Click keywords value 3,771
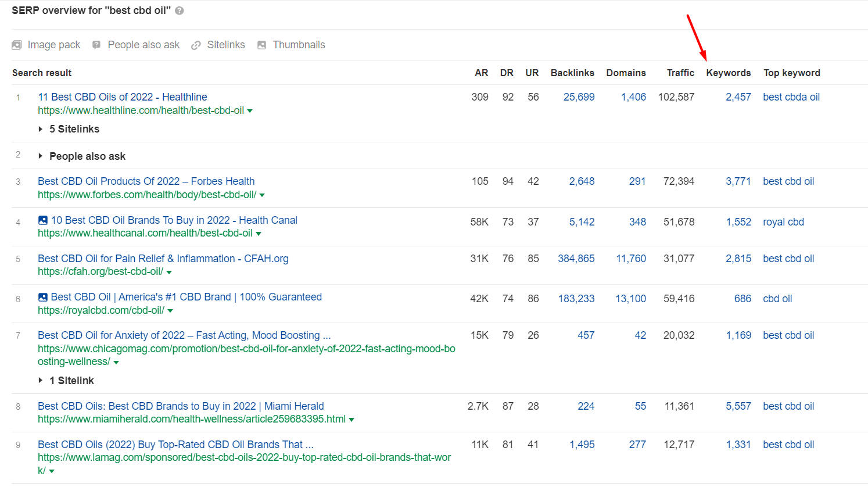The width and height of the screenshot is (868, 487). (738, 181)
